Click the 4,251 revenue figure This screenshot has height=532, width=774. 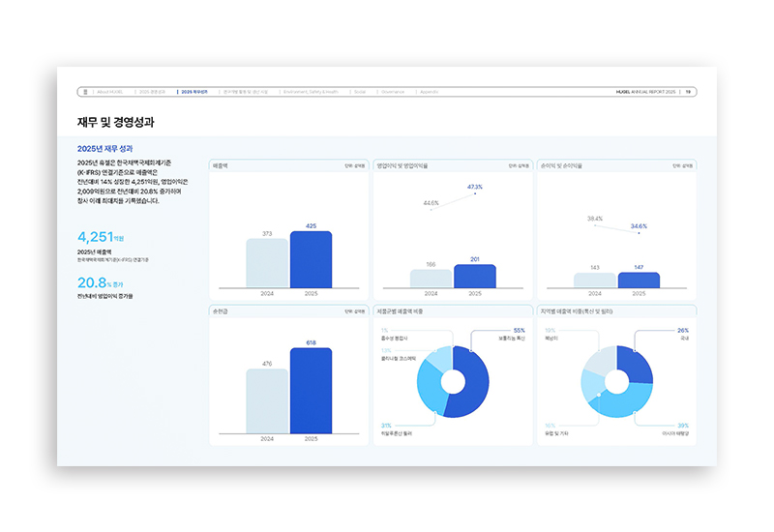coord(95,237)
